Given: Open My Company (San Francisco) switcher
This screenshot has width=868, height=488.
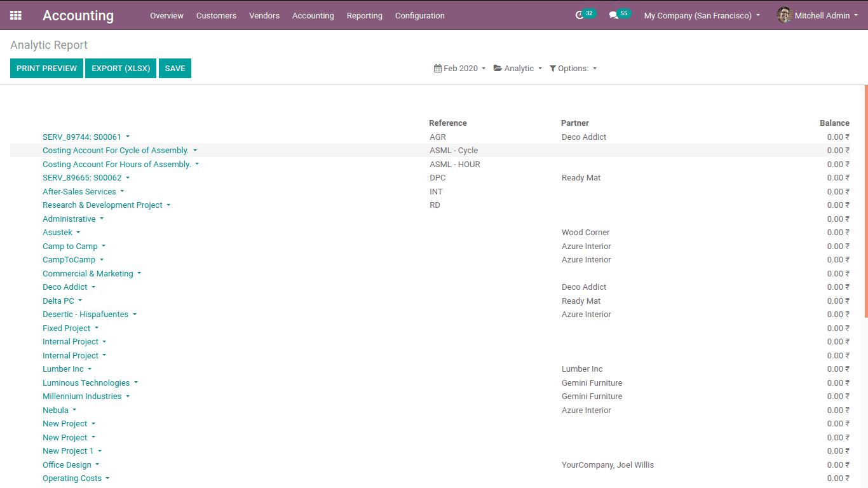Looking at the screenshot, I should pos(702,15).
